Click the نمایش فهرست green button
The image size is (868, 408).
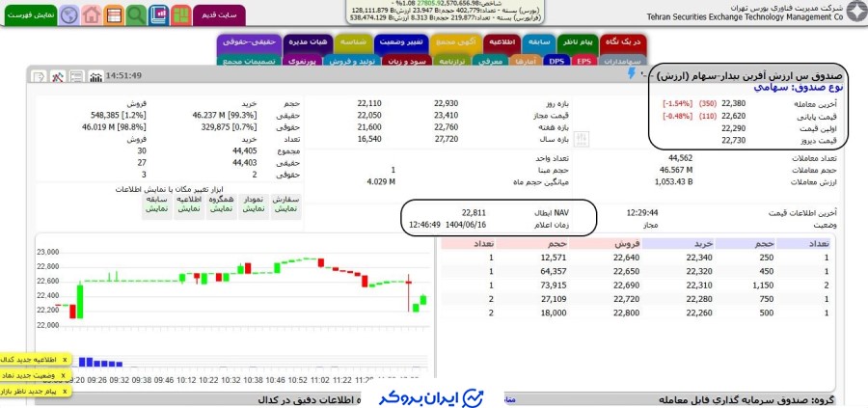pos(29,15)
